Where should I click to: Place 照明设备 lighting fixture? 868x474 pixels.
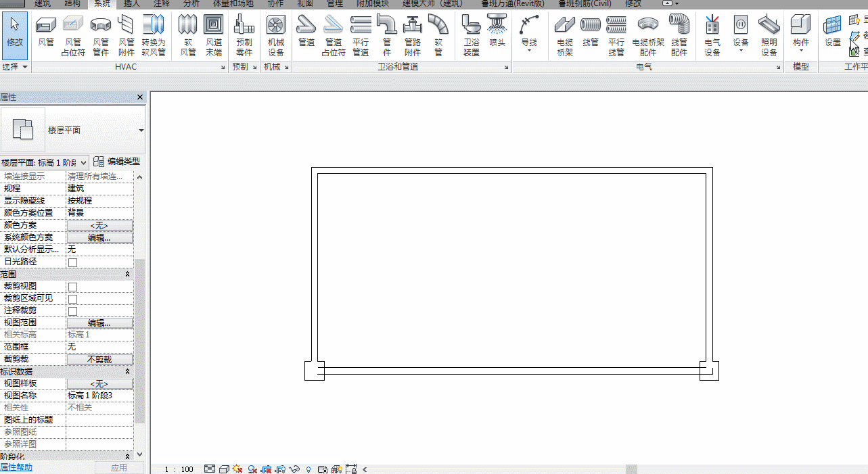[769, 34]
